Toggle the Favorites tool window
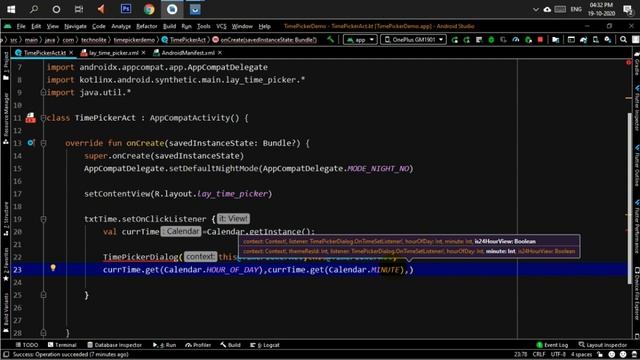640x360 pixels. click(x=6, y=264)
